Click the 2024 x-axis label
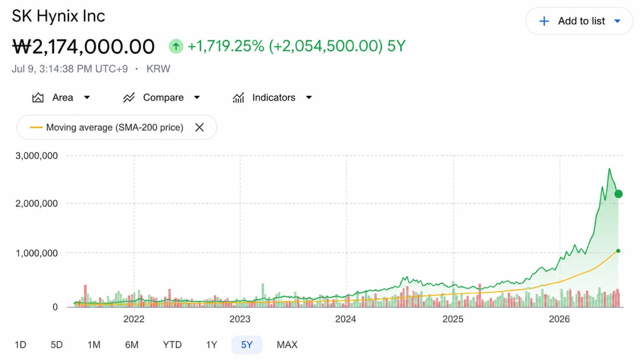Viewport: 644px width, 360px height. (x=346, y=319)
